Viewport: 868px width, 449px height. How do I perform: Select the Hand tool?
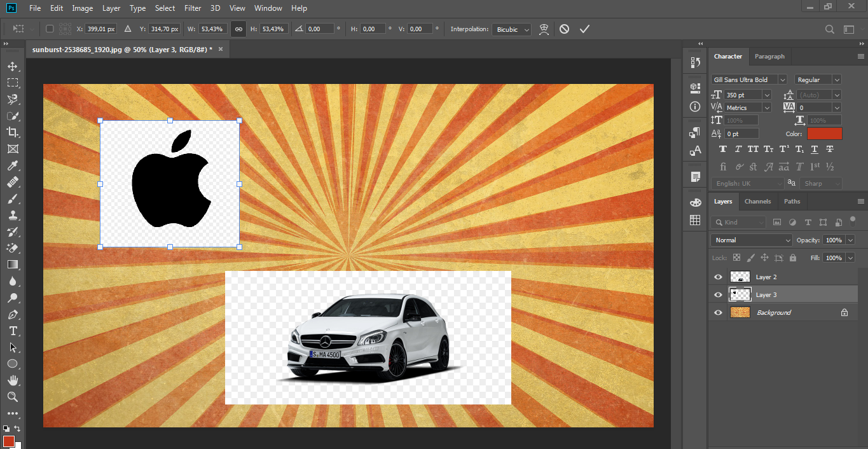pyautogui.click(x=12, y=380)
